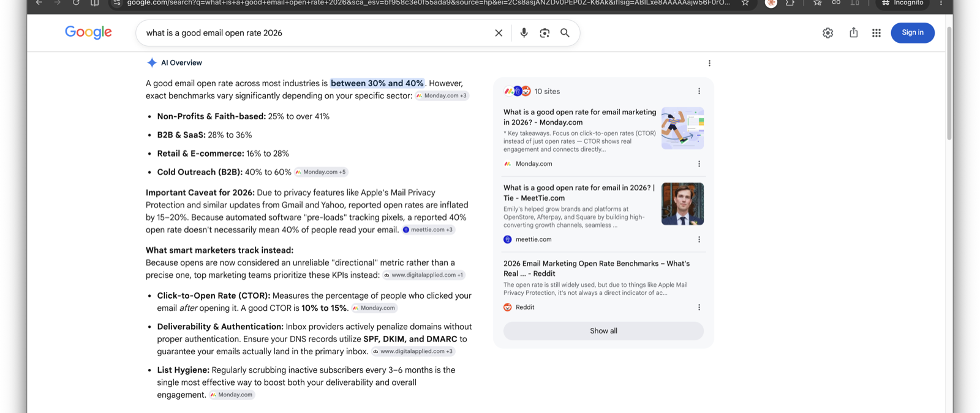Click the Incognito indicator in browser toolbar
The image size is (980, 413).
coord(903,3)
